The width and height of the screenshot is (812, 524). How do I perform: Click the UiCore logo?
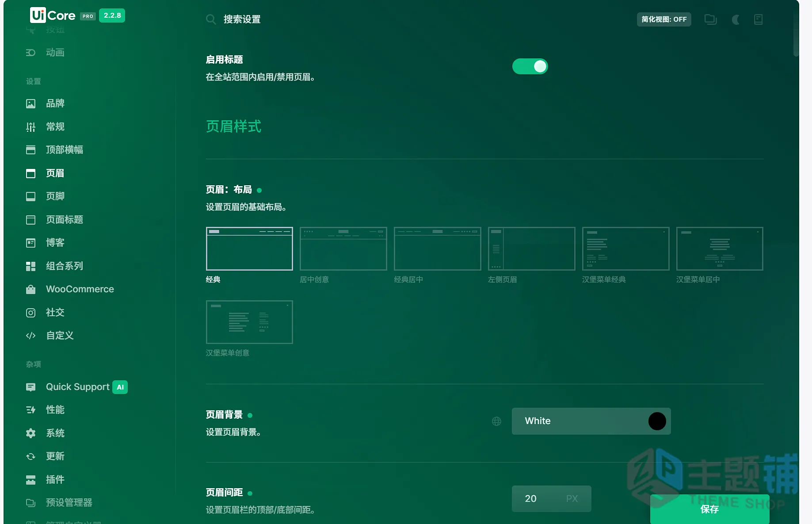[x=53, y=15]
